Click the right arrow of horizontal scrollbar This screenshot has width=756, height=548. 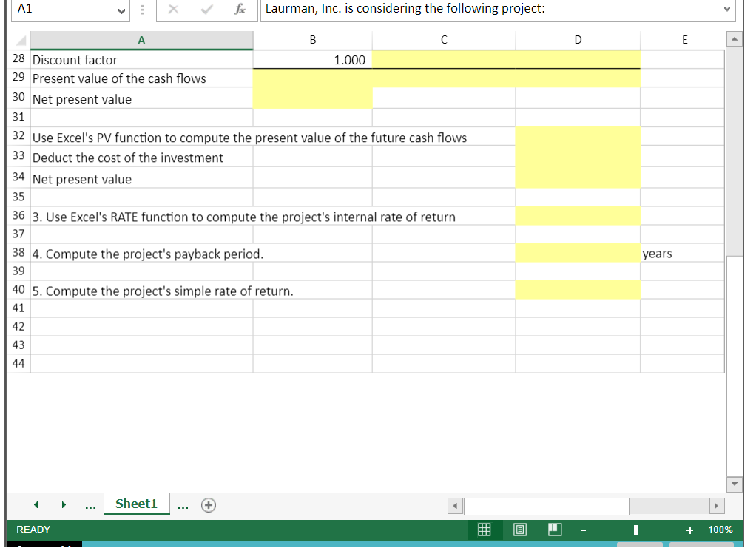716,506
